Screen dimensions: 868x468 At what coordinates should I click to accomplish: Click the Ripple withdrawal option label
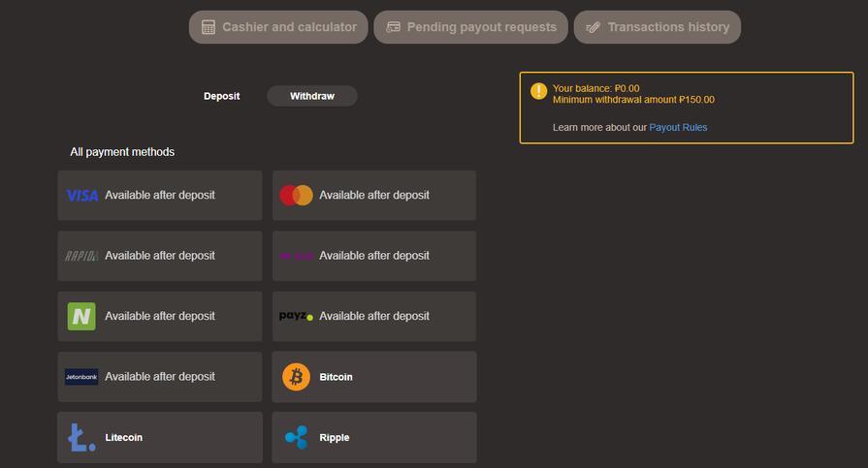(x=335, y=438)
